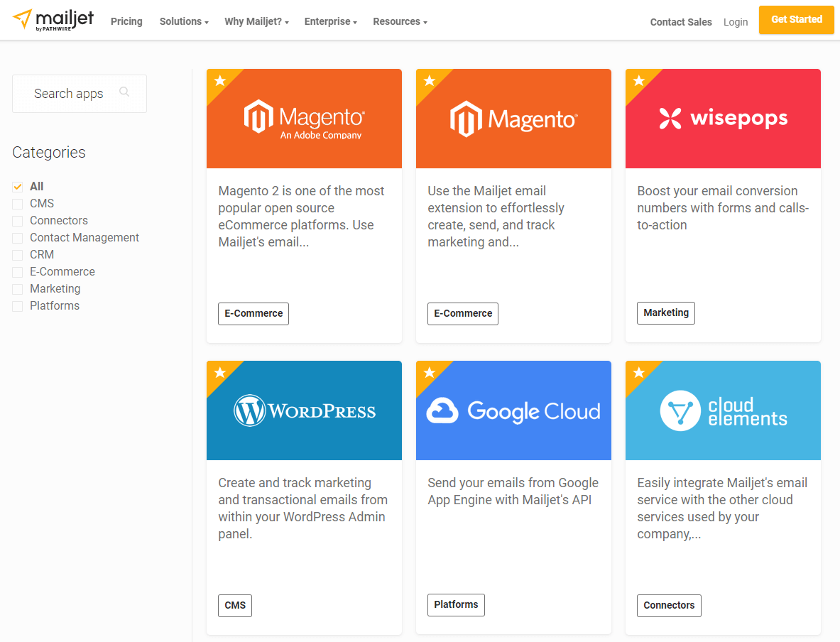Click the star badge on Wisepops card
Viewport: 840px width, 642px height.
point(638,81)
